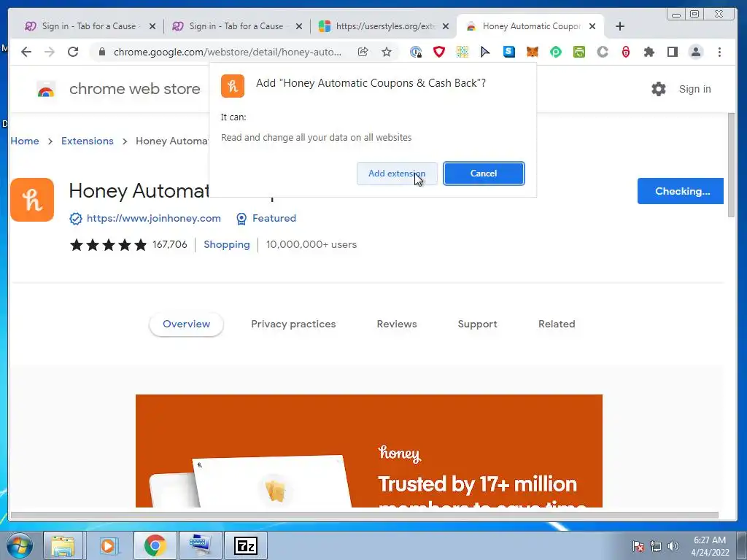
Task: Open the Chrome three-dot menu
Action: pyautogui.click(x=719, y=52)
